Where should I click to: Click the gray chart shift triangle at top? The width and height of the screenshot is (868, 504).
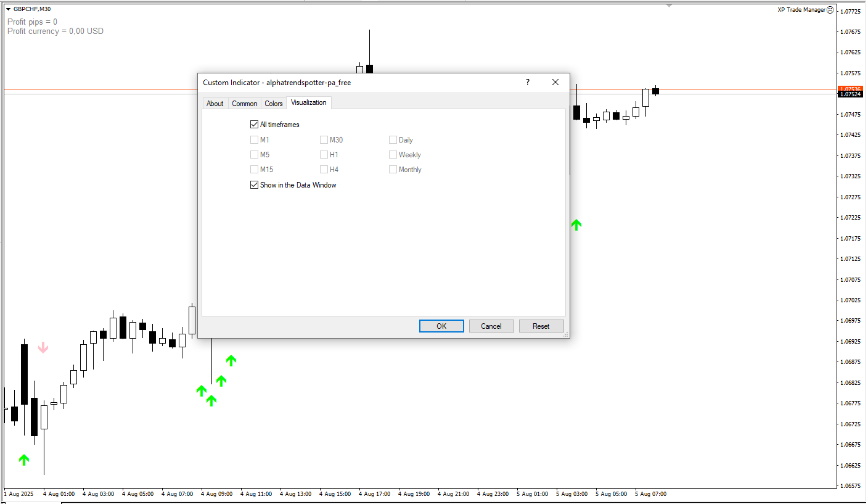point(669,6)
